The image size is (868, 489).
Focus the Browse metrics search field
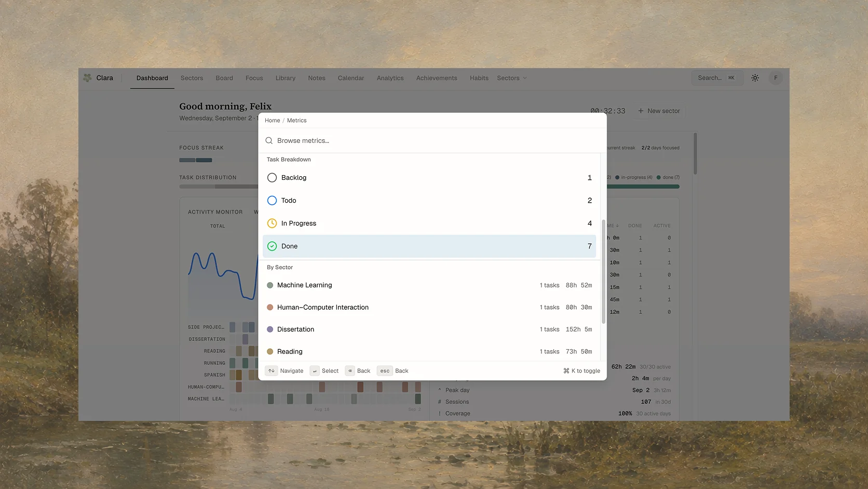click(432, 141)
